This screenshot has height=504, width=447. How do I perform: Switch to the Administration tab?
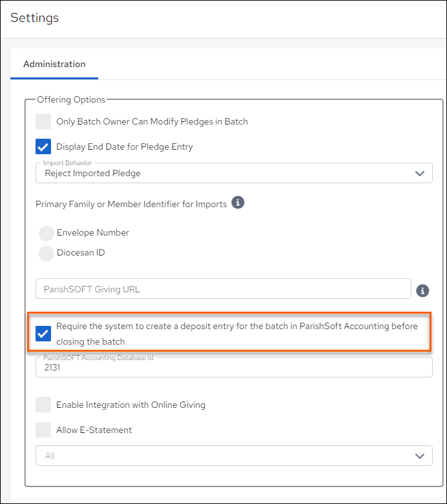54,64
